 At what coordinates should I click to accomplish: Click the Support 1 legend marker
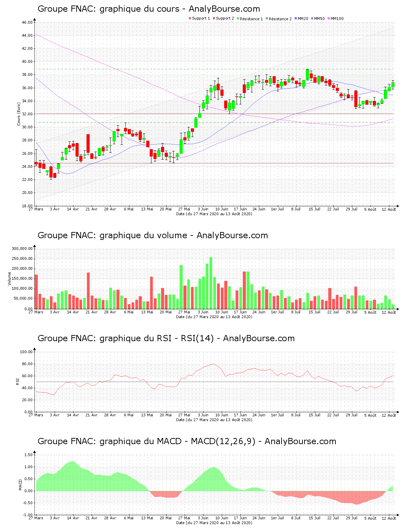tap(190, 19)
